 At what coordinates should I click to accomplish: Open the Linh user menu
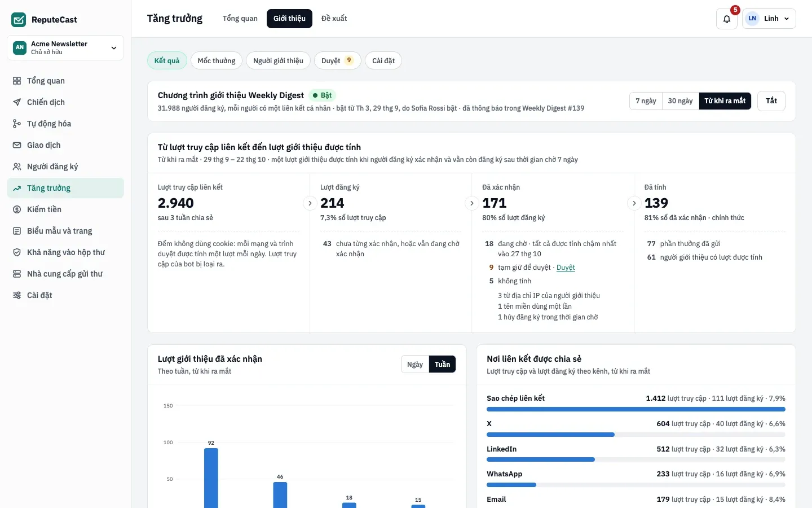coord(769,19)
